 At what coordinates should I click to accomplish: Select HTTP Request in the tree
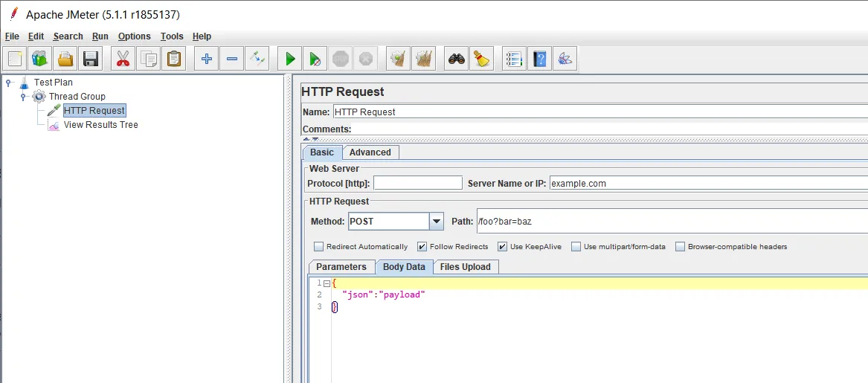[x=94, y=111]
